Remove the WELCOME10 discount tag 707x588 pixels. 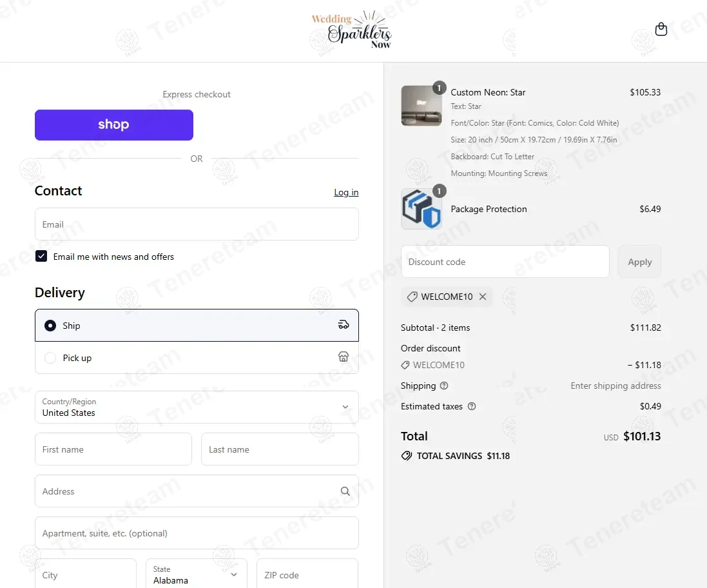[483, 297]
